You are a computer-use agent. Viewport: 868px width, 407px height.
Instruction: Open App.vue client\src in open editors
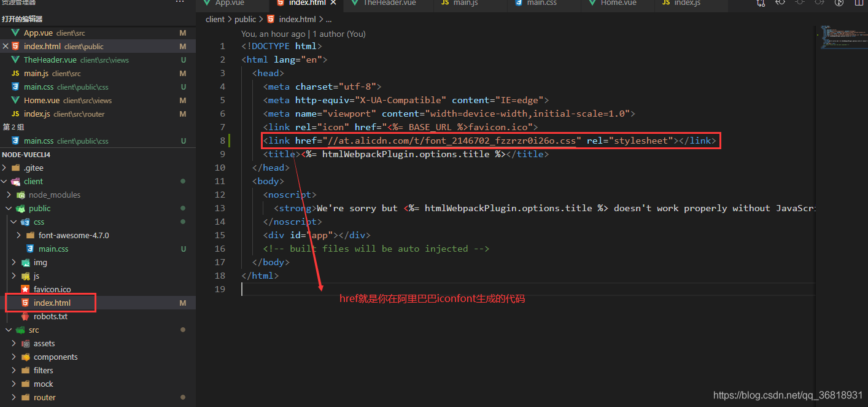tap(98, 33)
